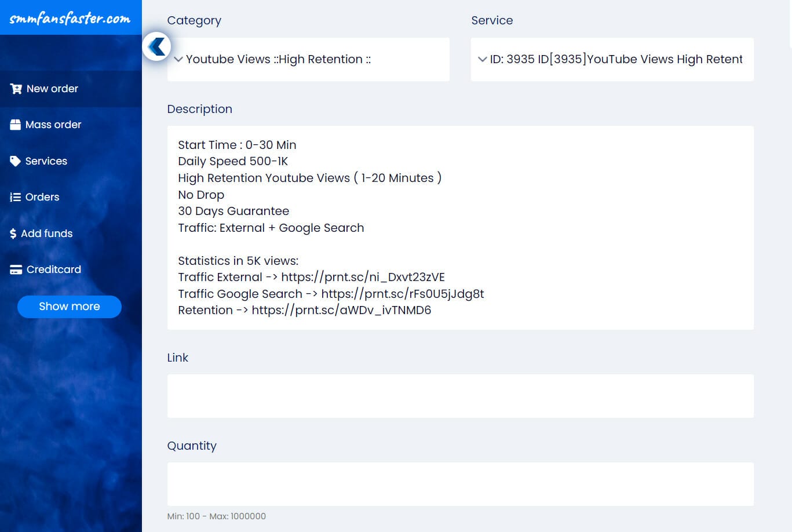The image size is (792, 532).
Task: Open the New order menu item
Action: pos(52,89)
